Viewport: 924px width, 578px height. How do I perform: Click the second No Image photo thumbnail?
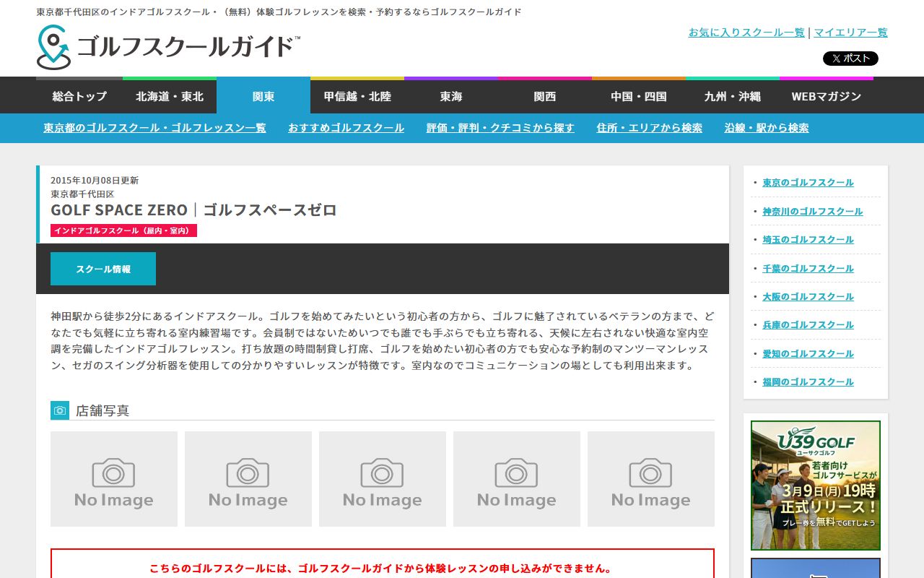tap(248, 479)
